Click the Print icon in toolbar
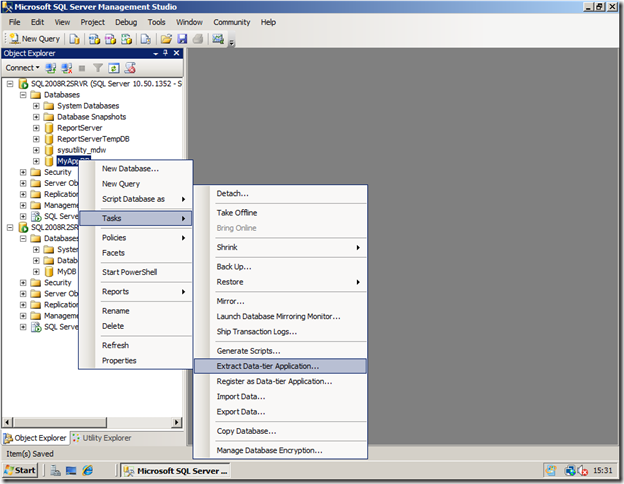The height and width of the screenshot is (484, 624). 198,39
